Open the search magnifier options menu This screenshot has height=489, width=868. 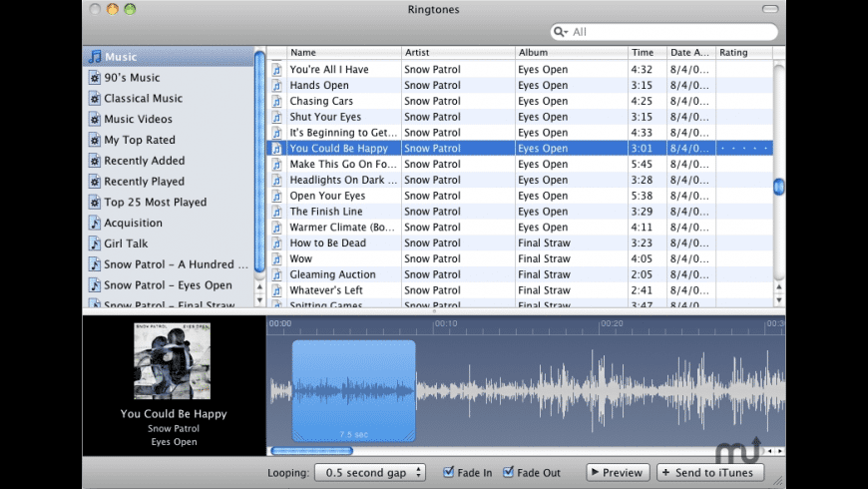pyautogui.click(x=561, y=32)
